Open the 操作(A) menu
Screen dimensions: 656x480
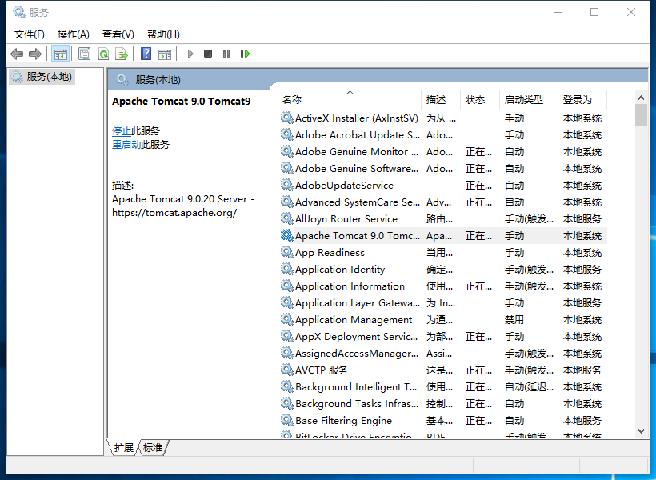[73, 34]
